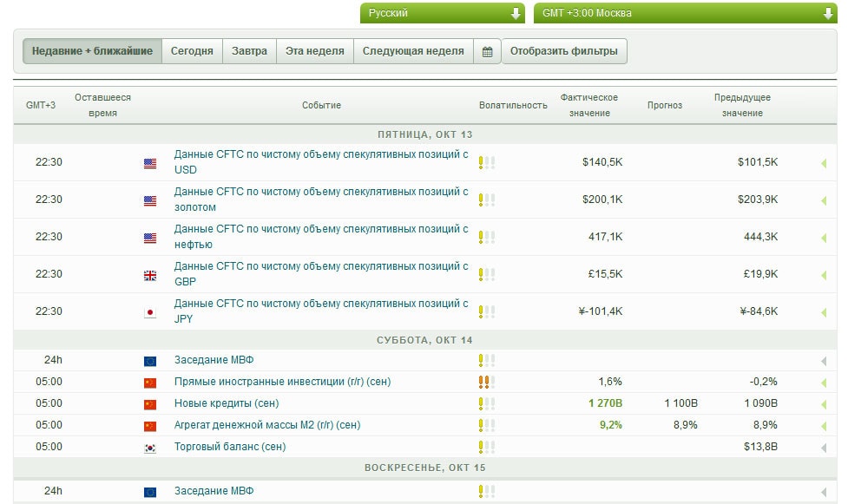
Task: Click the Japan flag in the JPY row
Action: coord(150,312)
